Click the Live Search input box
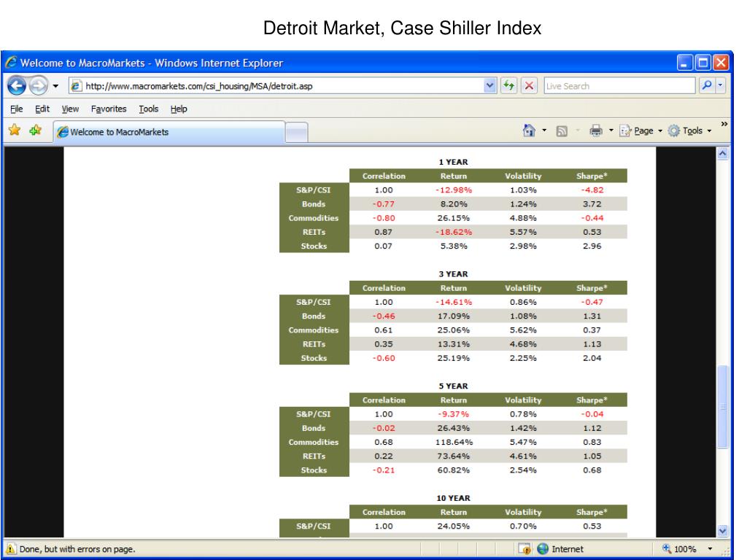 619,86
